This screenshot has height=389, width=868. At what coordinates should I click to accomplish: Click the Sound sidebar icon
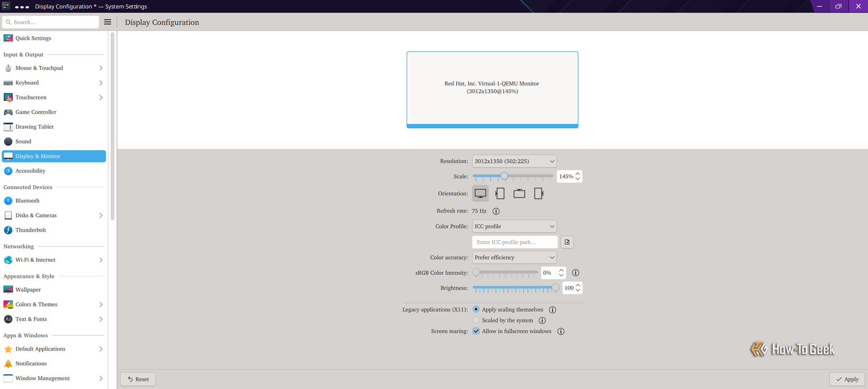[8, 141]
